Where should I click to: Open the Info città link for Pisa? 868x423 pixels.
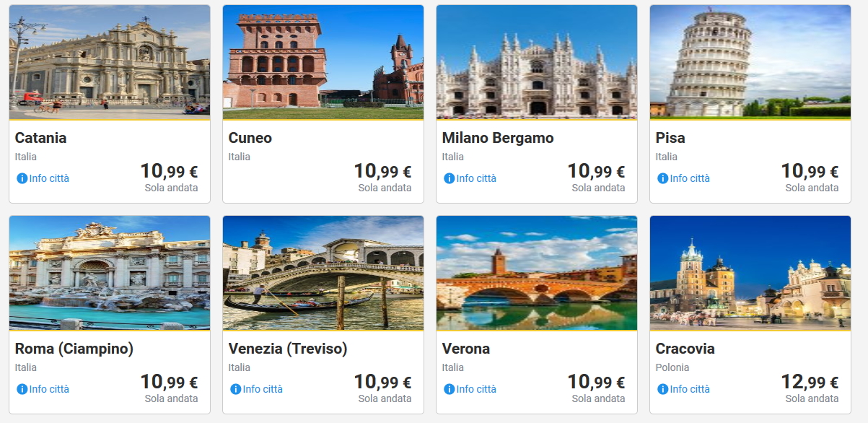pyautogui.click(x=690, y=178)
